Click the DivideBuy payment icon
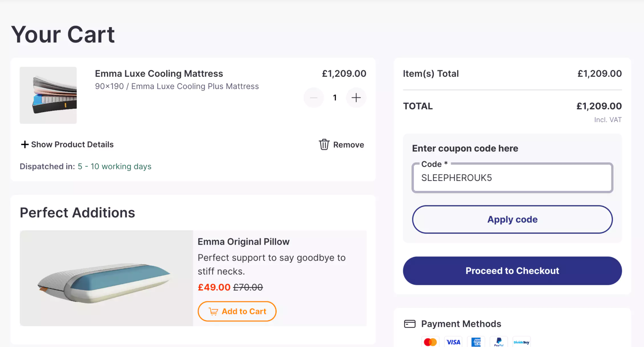This screenshot has height=347, width=644. tap(522, 342)
